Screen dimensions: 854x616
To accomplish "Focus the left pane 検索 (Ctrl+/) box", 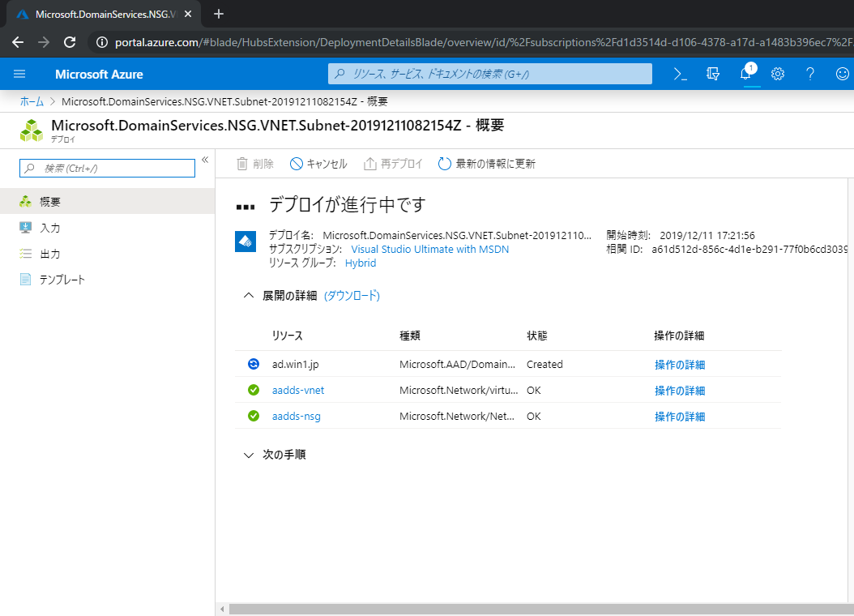I will coord(107,169).
